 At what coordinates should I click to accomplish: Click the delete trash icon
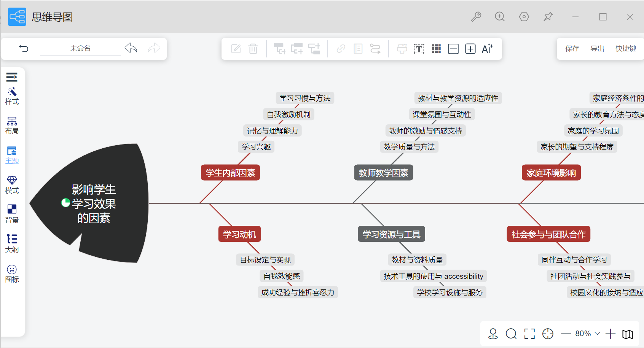tap(253, 49)
